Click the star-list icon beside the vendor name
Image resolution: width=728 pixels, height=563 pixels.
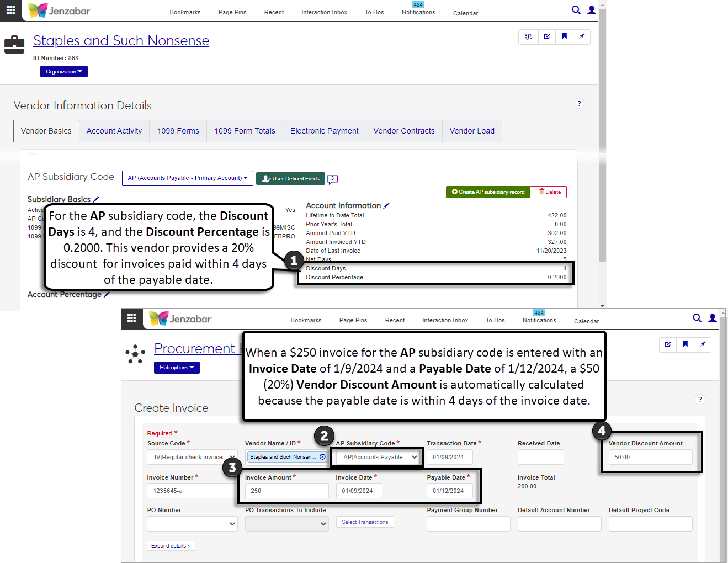[528, 37]
